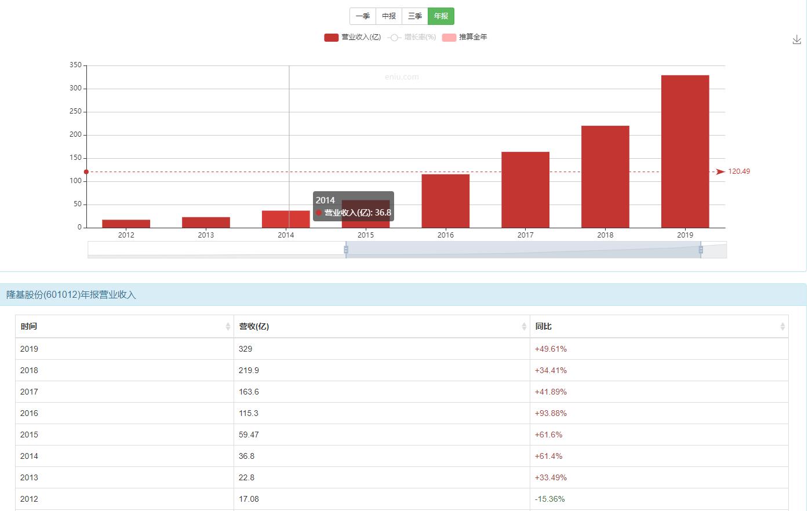Click the 隆基股份(601012)年报营业收入 panel heading

click(x=71, y=295)
